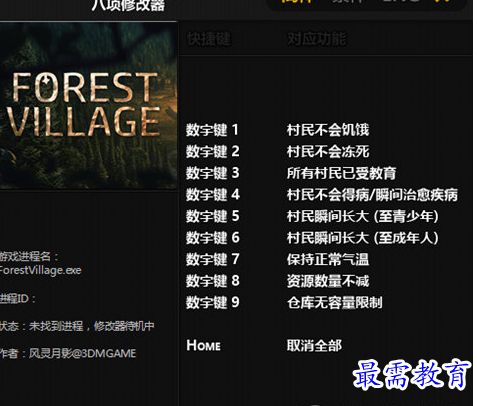Click the '数字键 7' hotkey label

[212, 259]
